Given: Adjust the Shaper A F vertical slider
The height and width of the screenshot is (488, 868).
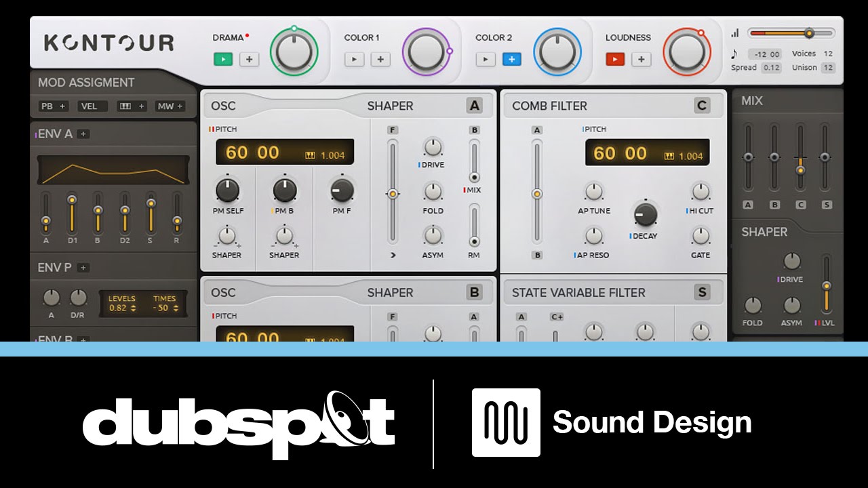Looking at the screenshot, I should coord(392,192).
